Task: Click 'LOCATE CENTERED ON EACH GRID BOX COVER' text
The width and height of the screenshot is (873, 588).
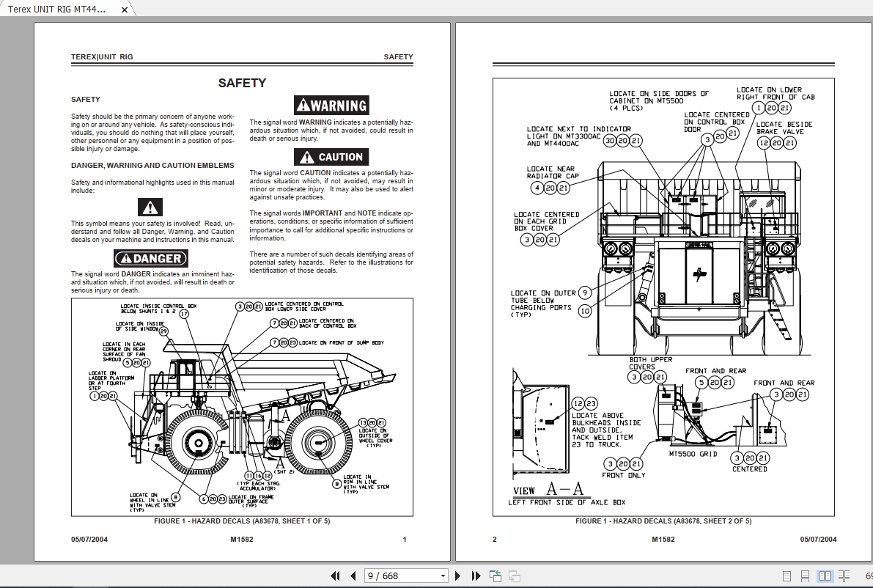Action: (x=547, y=221)
